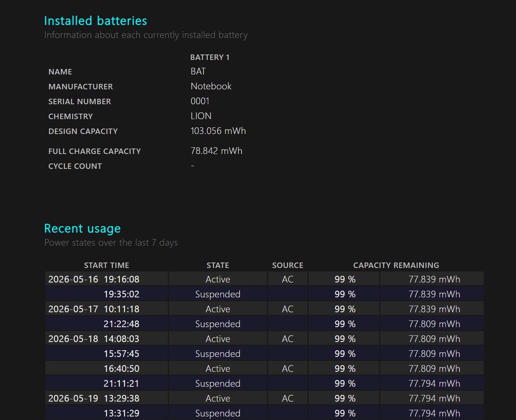The image size is (516, 420).
Task: Select the Installed batteries heading
Action: 95,21
